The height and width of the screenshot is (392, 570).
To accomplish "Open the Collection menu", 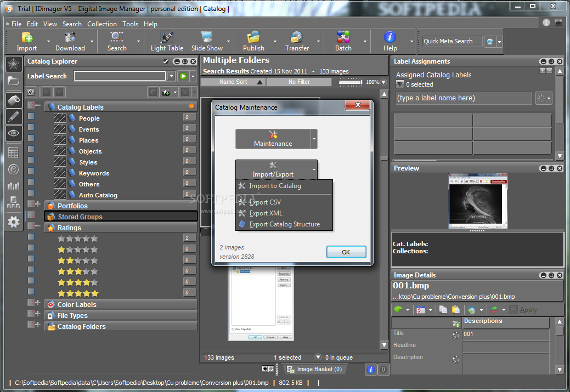I will click(x=102, y=24).
